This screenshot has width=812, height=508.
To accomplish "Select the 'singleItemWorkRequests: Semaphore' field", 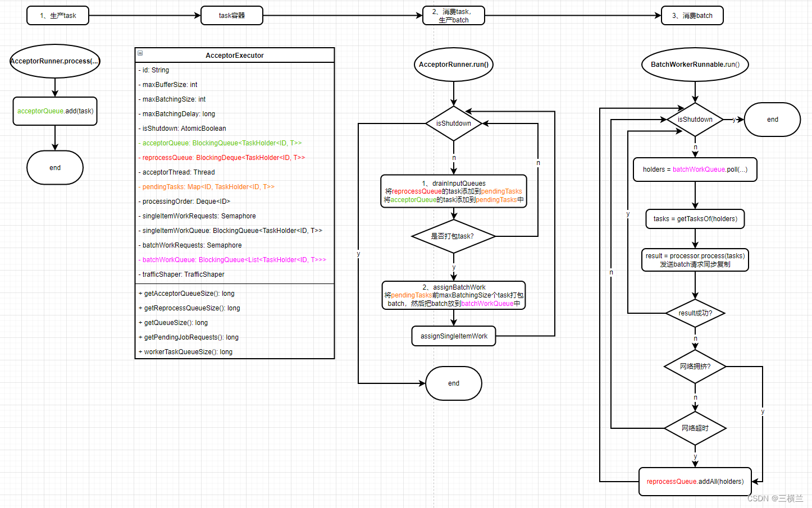I will [x=235, y=216].
